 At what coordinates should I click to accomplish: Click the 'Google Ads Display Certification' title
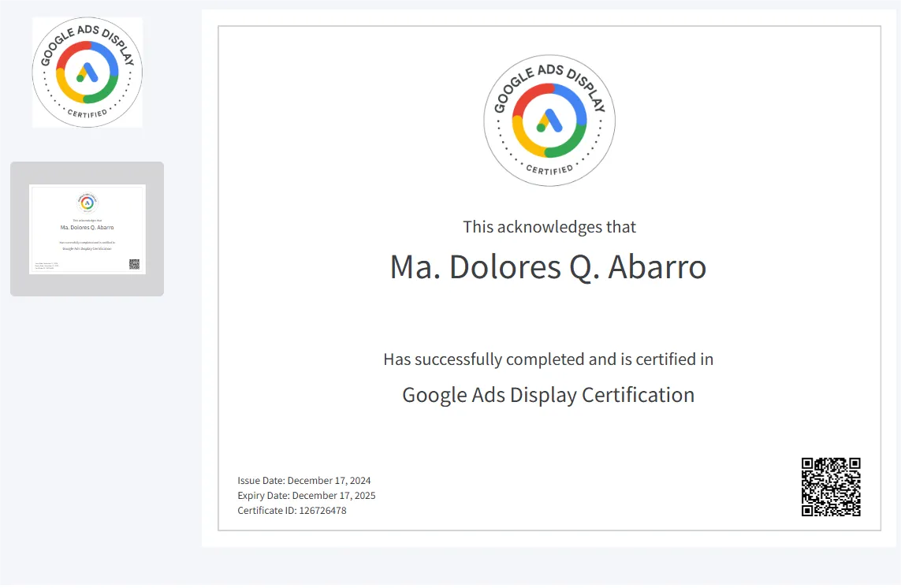tap(548, 396)
